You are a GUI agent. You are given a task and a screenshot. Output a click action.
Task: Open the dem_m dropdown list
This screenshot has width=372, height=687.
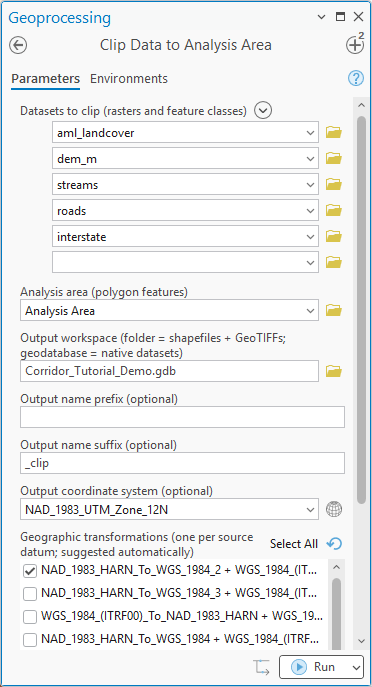tap(311, 159)
